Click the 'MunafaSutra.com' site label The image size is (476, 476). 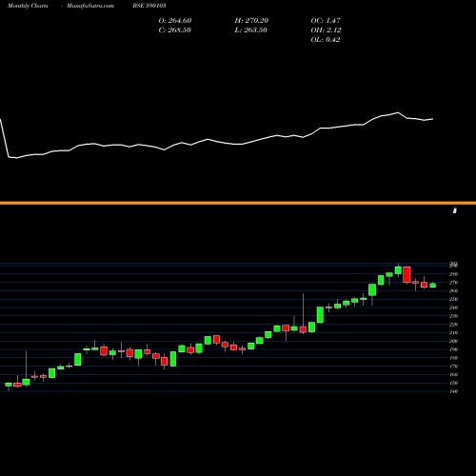[90, 6]
